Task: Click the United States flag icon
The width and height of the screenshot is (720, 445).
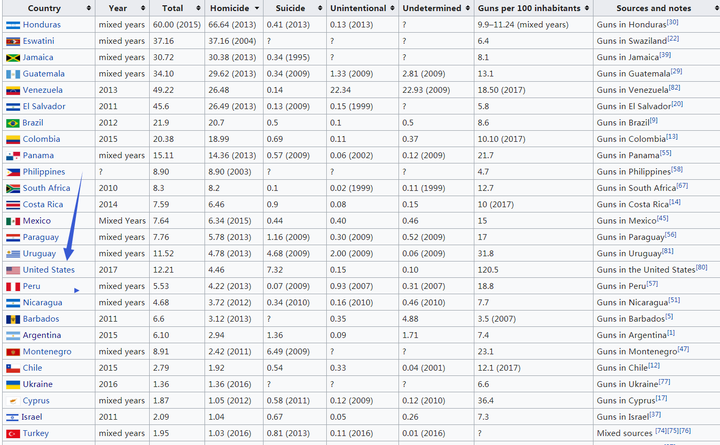Action: tap(13, 270)
